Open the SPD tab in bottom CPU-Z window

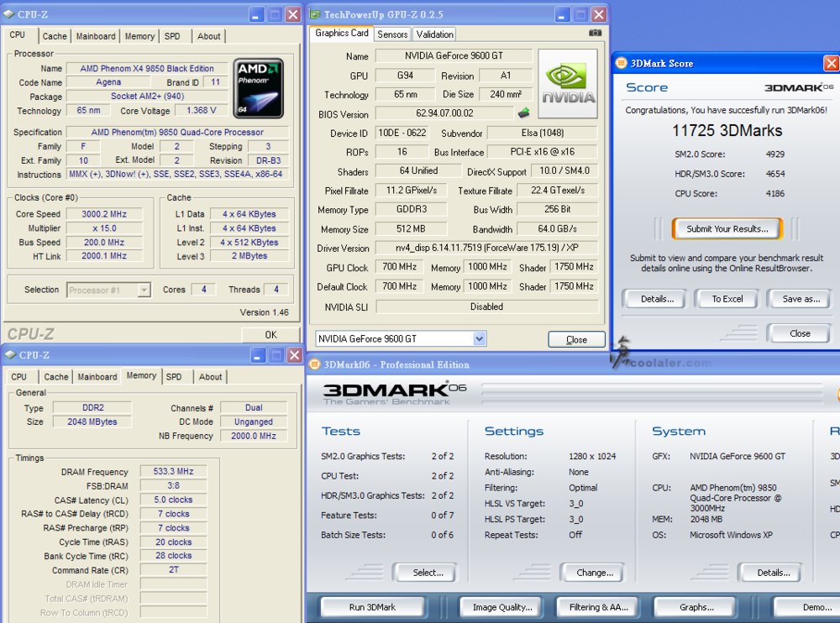(174, 377)
